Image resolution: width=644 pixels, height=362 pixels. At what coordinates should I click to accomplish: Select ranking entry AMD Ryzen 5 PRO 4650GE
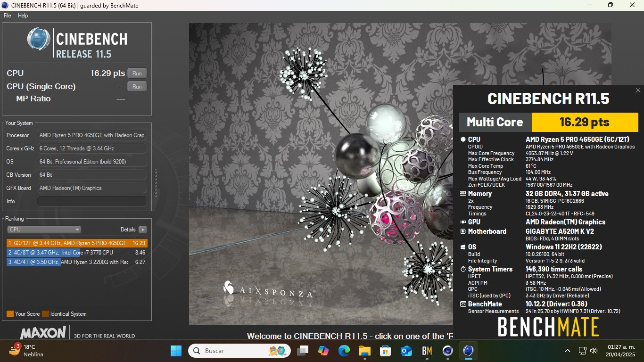click(x=77, y=243)
